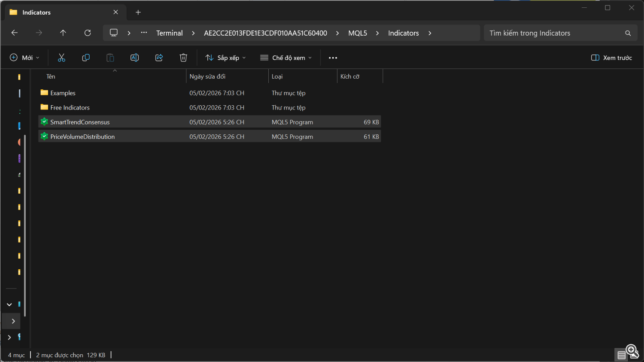The height and width of the screenshot is (362, 644).
Task: Click the Tìm kiếm trong Indicators search box
Action: click(554, 33)
